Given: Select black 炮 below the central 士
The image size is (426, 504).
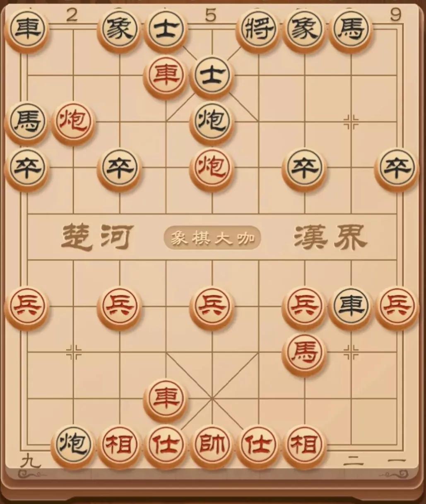Looking at the screenshot, I should click(212, 122).
